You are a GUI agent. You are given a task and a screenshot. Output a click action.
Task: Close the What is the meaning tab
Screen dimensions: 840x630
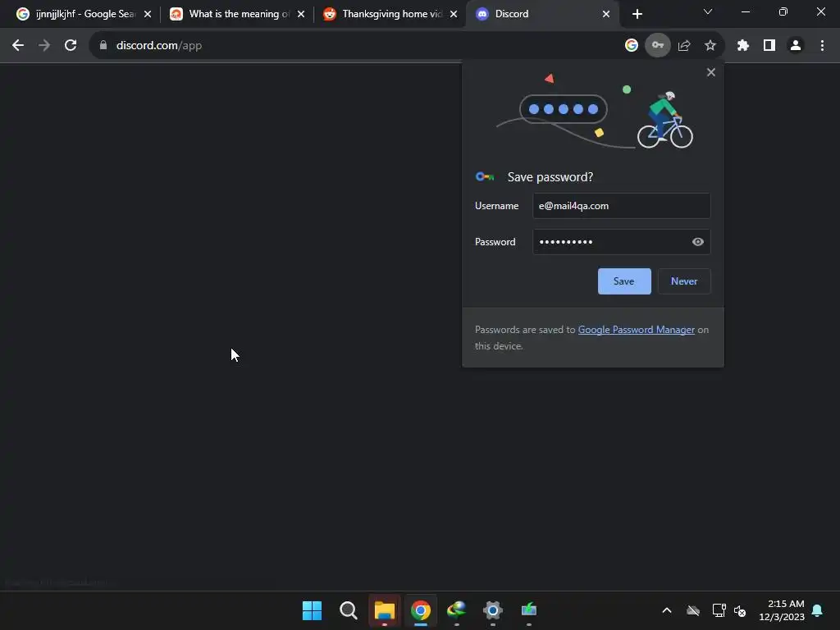301,15
